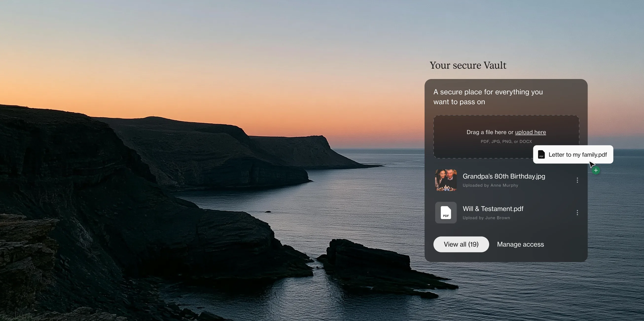Open Manage access

tap(520, 244)
